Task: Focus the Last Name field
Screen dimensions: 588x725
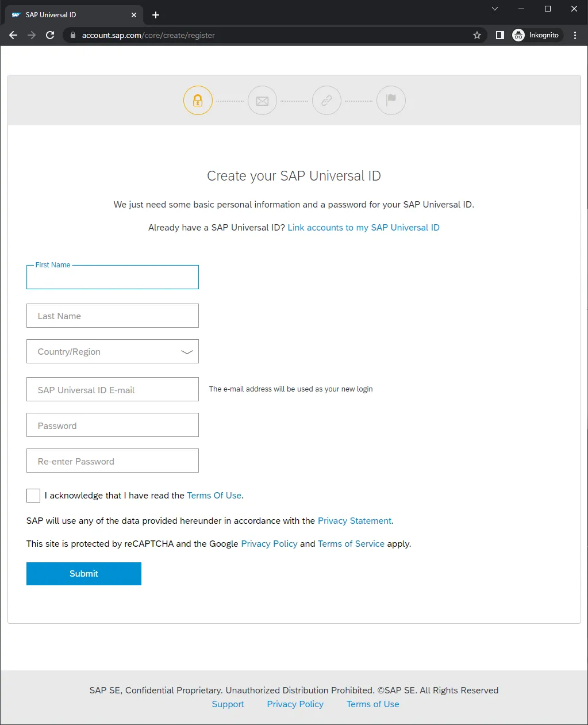Action: (x=113, y=316)
